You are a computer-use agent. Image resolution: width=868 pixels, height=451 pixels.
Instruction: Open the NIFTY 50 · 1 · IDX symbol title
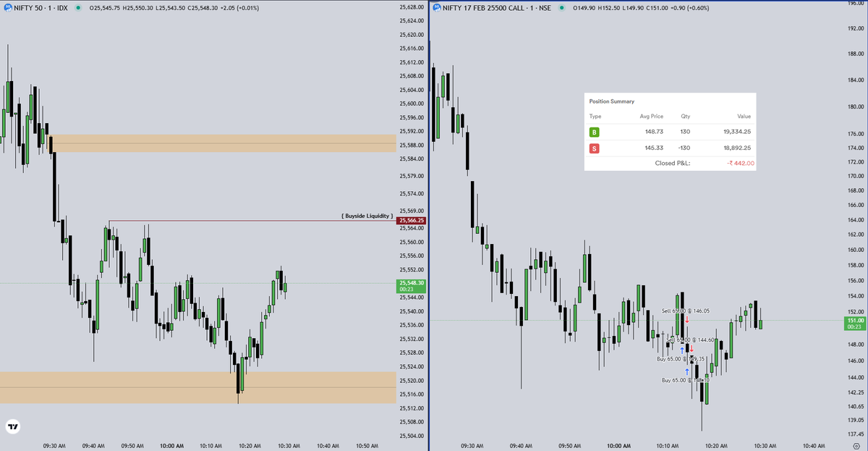point(42,7)
